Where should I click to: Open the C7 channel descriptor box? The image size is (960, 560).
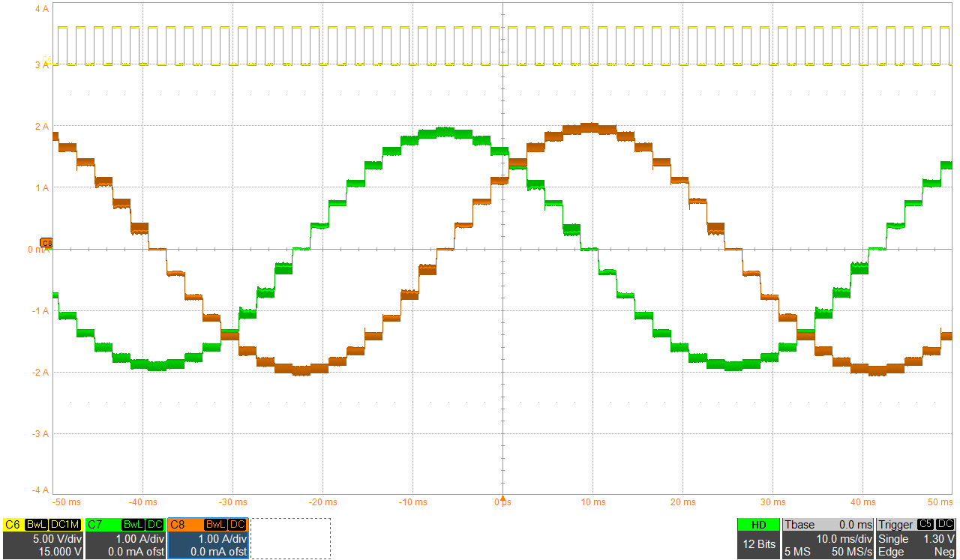coord(125,538)
